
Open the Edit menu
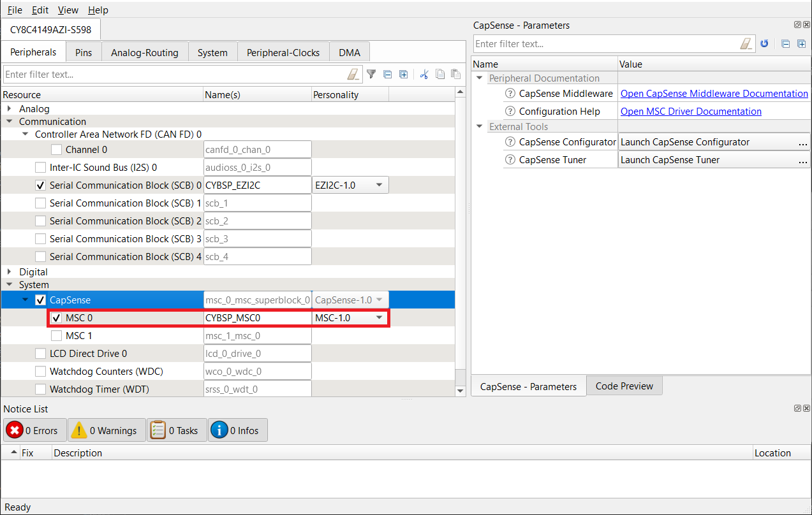tap(40, 10)
